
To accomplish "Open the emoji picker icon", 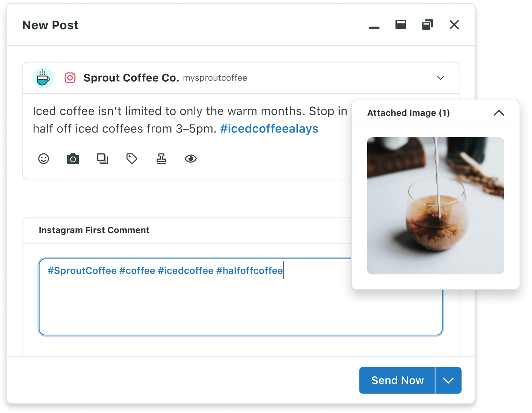I will (x=43, y=159).
